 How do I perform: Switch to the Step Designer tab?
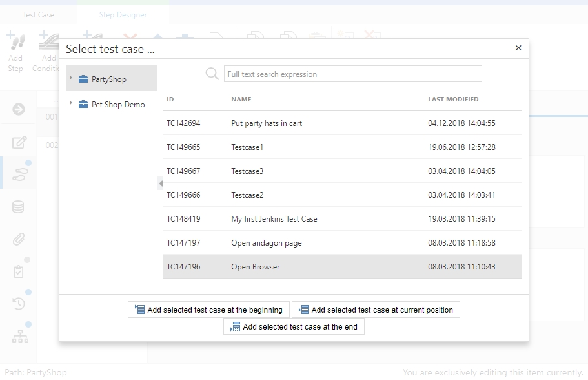(123, 15)
